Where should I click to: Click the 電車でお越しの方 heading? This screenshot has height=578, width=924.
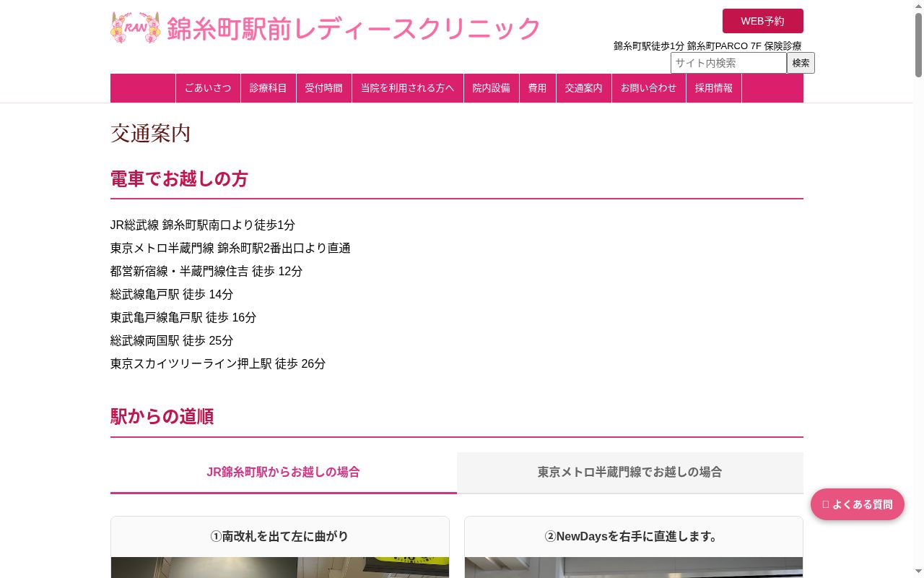point(179,179)
